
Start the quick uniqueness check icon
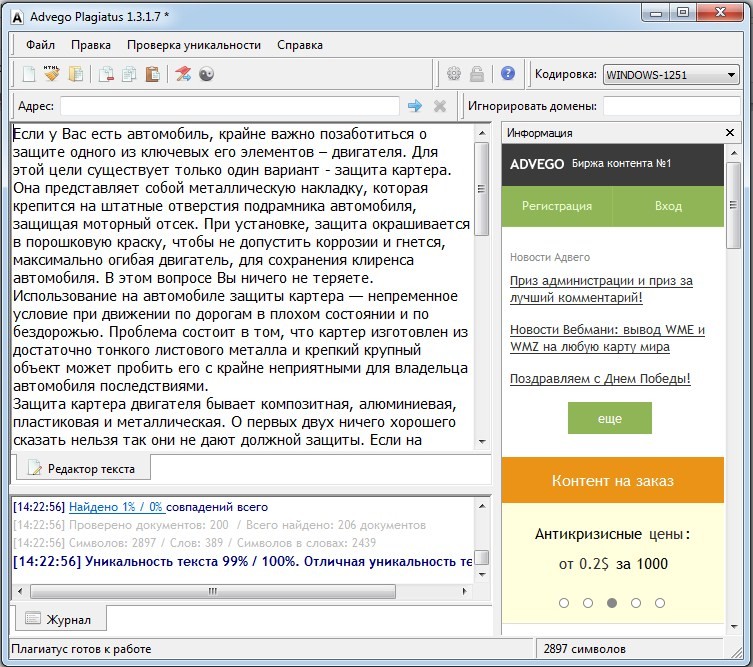pyautogui.click(x=183, y=74)
